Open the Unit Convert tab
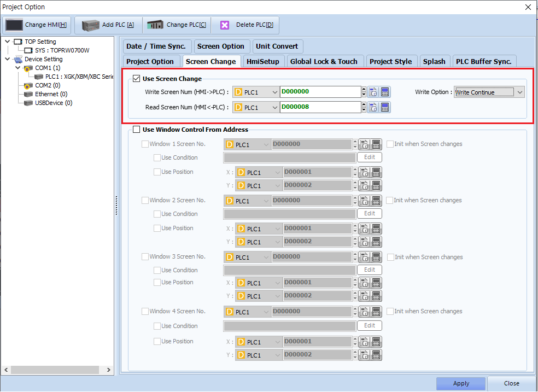This screenshot has height=392, width=538. (x=277, y=46)
